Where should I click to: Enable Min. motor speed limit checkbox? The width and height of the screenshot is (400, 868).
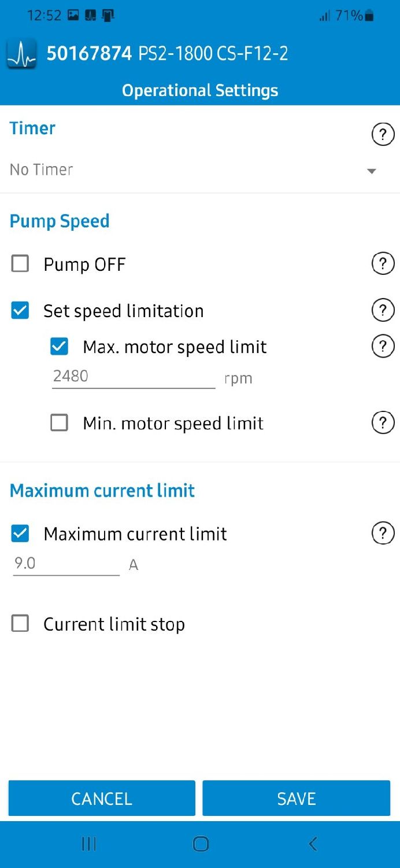point(59,423)
